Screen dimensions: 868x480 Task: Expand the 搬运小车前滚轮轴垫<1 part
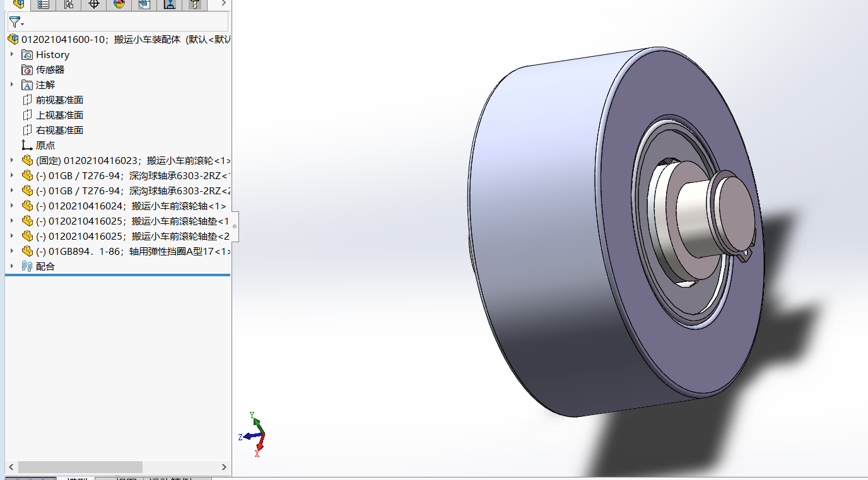click(x=11, y=221)
